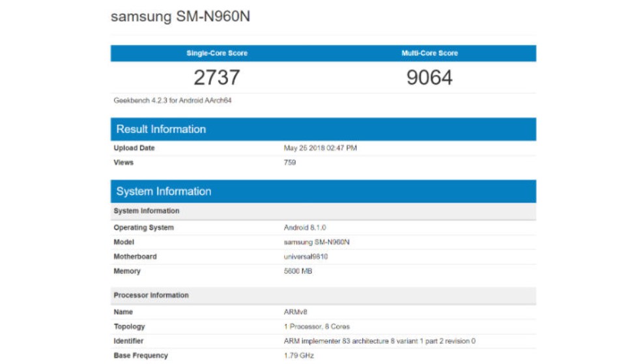Image resolution: width=630 pixels, height=364 pixels.
Task: Click the Upload Date label
Action: coord(134,148)
